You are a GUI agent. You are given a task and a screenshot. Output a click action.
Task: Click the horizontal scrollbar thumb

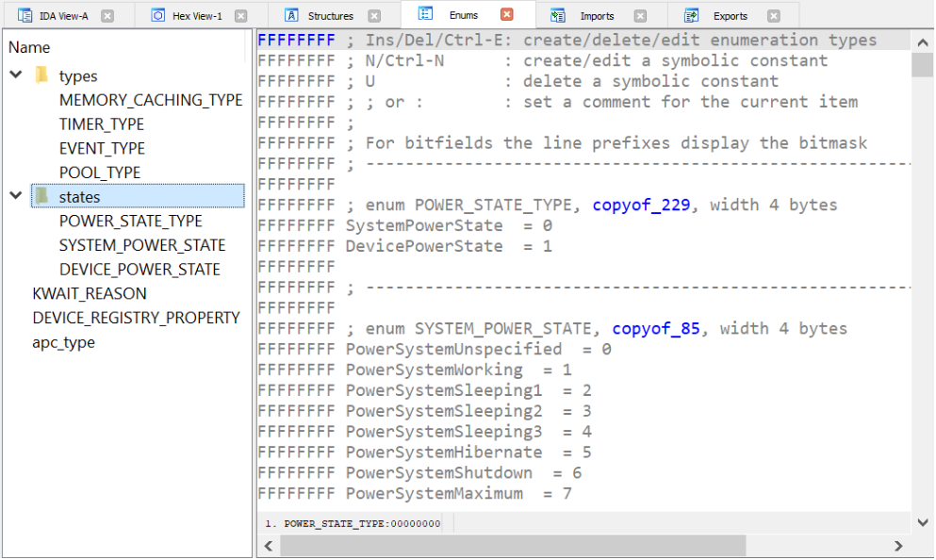[x=513, y=546]
